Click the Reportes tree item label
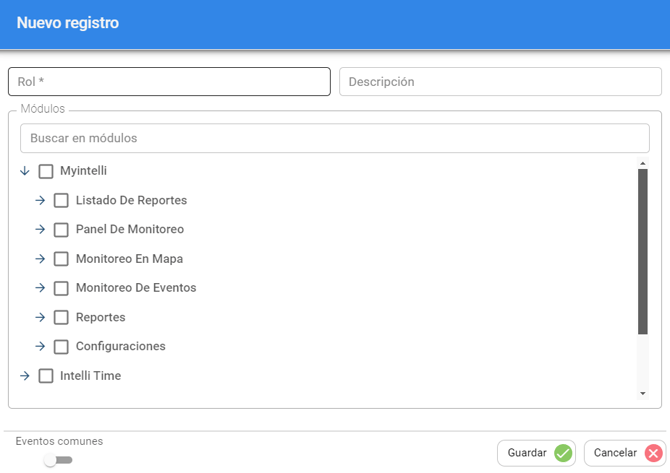 tap(100, 317)
